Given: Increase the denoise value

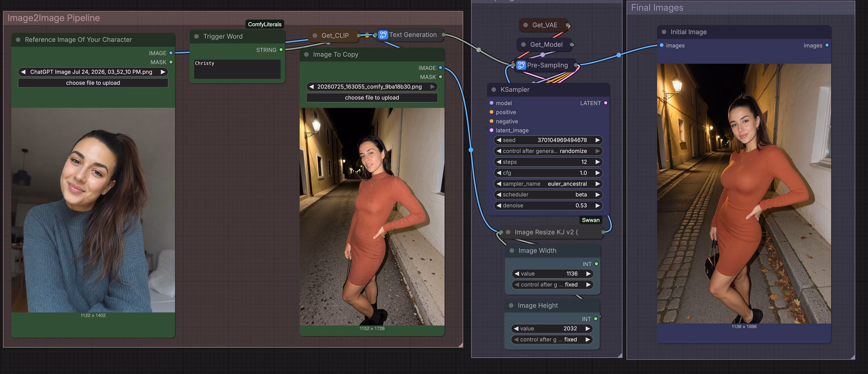Looking at the screenshot, I should 597,205.
